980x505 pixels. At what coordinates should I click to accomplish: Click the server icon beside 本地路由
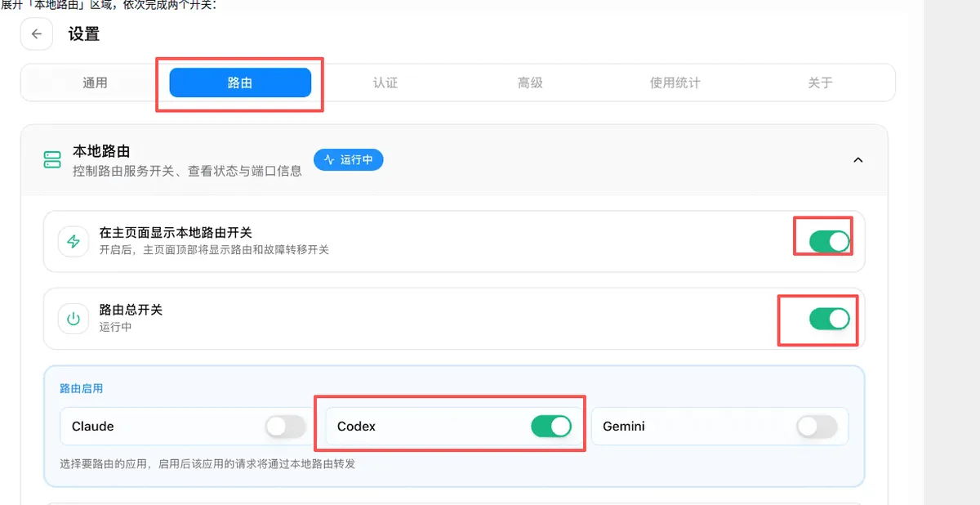tap(52, 159)
